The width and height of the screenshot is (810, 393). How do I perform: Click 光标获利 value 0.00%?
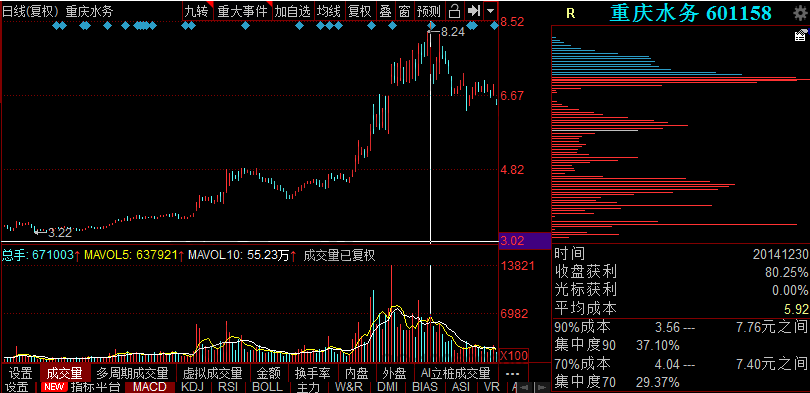(790, 291)
